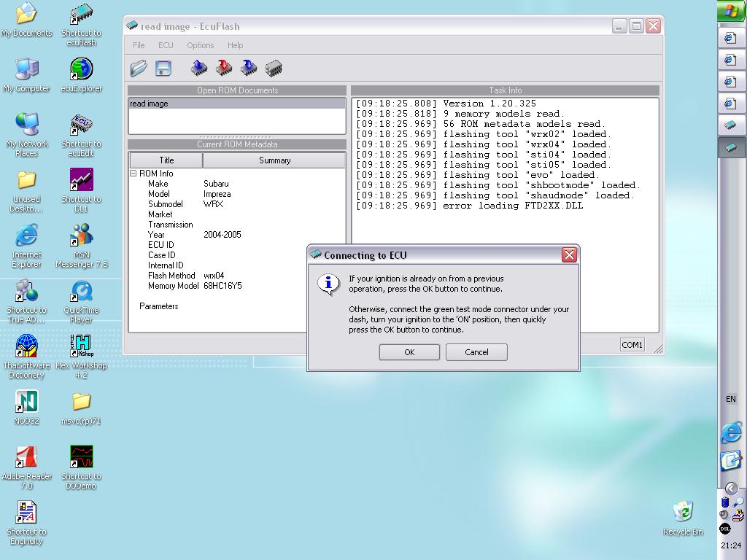The image size is (747, 560).
Task: Open the My Documents desktop icon
Action: pyautogui.click(x=27, y=20)
